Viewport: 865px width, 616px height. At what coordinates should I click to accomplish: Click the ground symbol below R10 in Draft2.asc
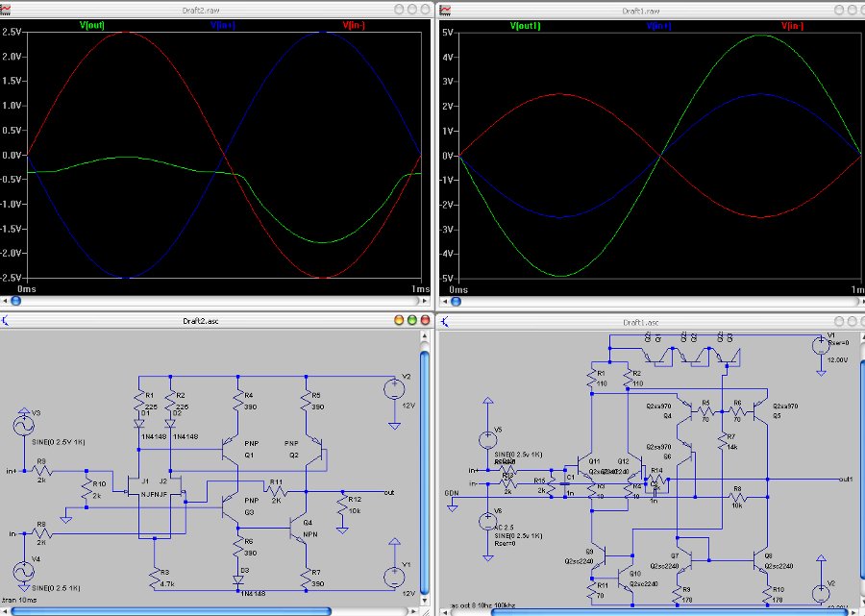[66, 519]
